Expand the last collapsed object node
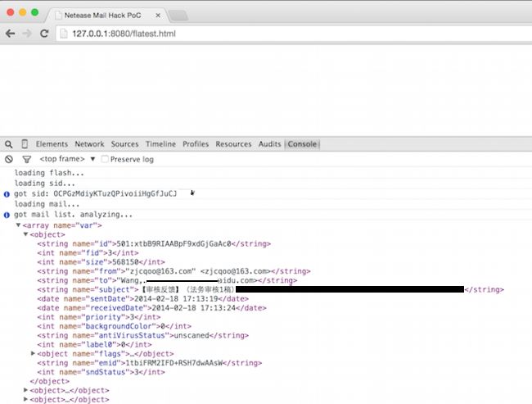Image resolution: width=532 pixels, height=404 pixels. [x=26, y=399]
